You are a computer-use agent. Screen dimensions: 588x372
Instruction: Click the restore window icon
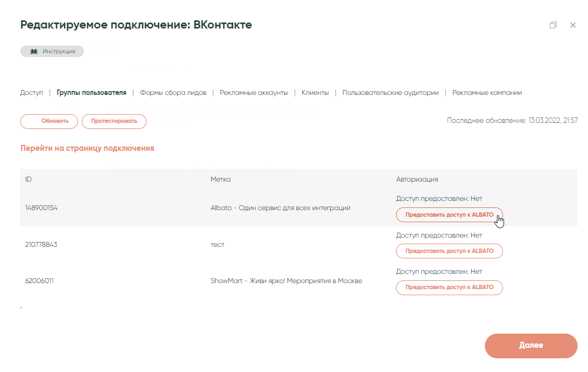point(553,25)
